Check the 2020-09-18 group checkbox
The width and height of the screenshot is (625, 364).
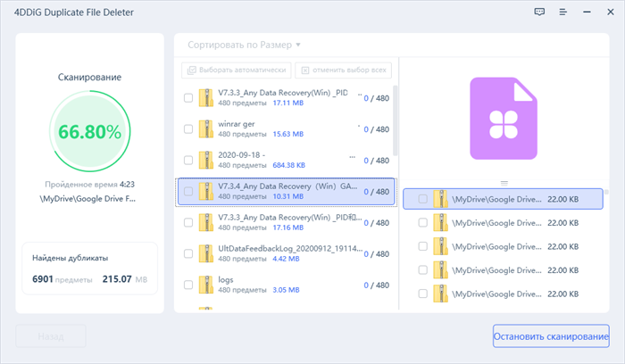point(188,160)
